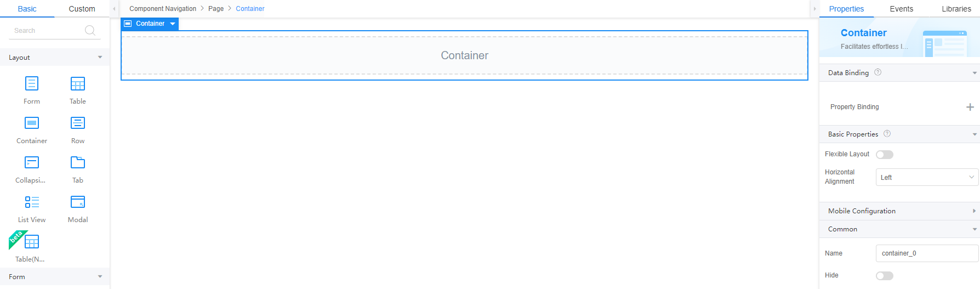Open the Horizontal Alignment dropdown
Image resolution: width=980 pixels, height=289 pixels.
point(927,177)
